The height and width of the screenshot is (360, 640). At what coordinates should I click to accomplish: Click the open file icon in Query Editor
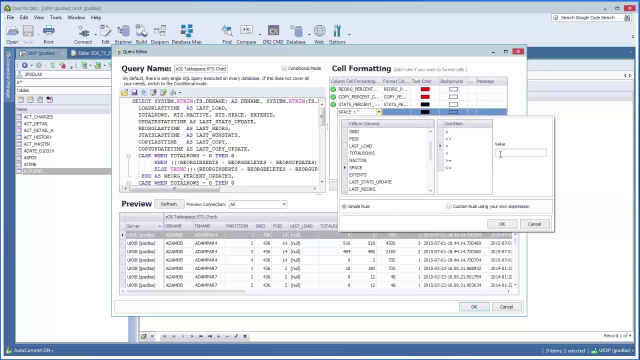[x=124, y=93]
